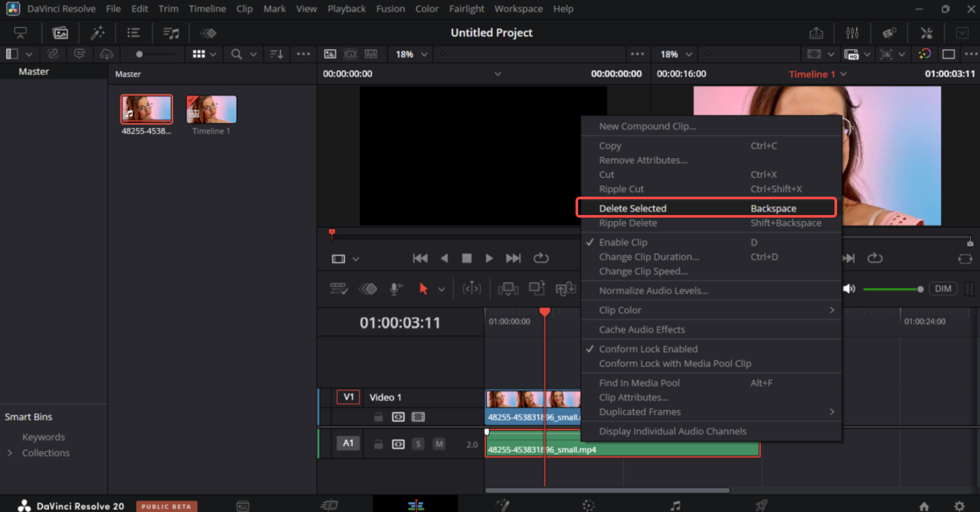Click the green audio clip on A1
The image size is (980, 512).
coord(623,444)
